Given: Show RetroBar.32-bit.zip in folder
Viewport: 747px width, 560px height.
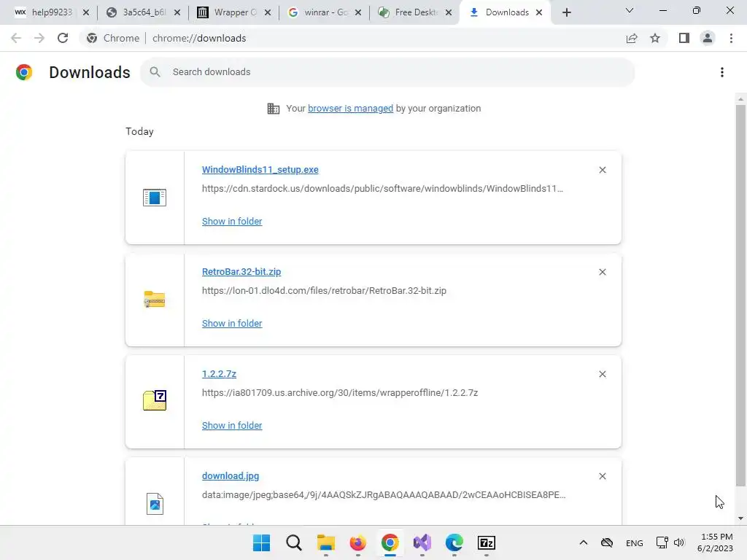Looking at the screenshot, I should 232,323.
